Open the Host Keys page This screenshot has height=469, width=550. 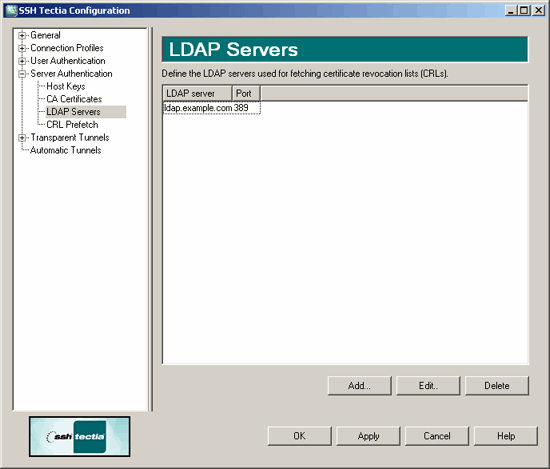pyautogui.click(x=66, y=86)
